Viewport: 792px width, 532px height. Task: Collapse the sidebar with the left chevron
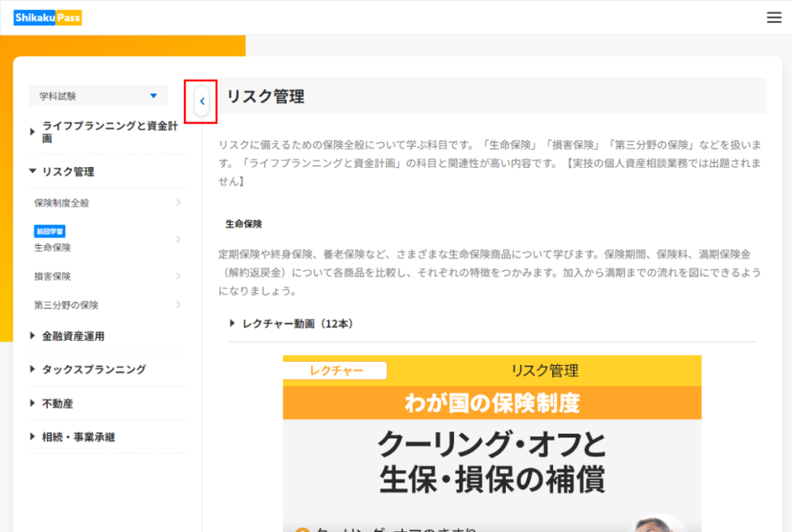point(202,101)
